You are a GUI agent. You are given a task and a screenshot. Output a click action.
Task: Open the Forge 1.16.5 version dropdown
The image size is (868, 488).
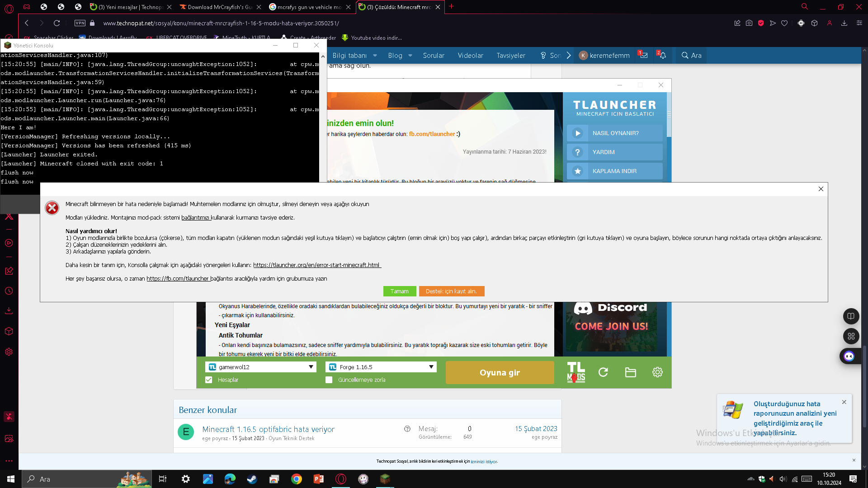[x=431, y=367]
